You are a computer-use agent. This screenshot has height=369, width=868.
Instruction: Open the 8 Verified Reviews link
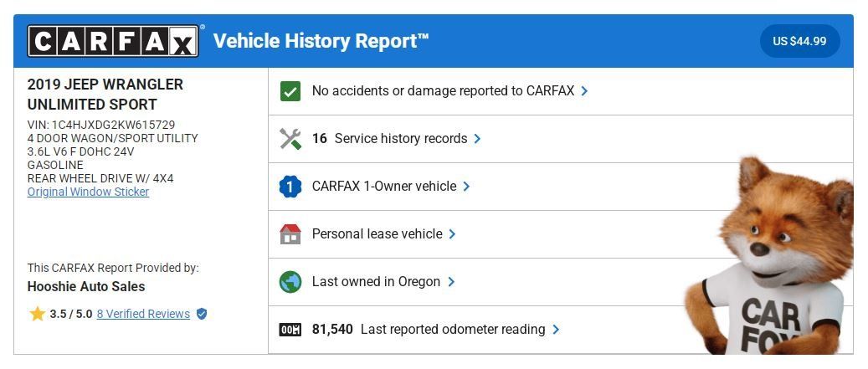point(143,315)
